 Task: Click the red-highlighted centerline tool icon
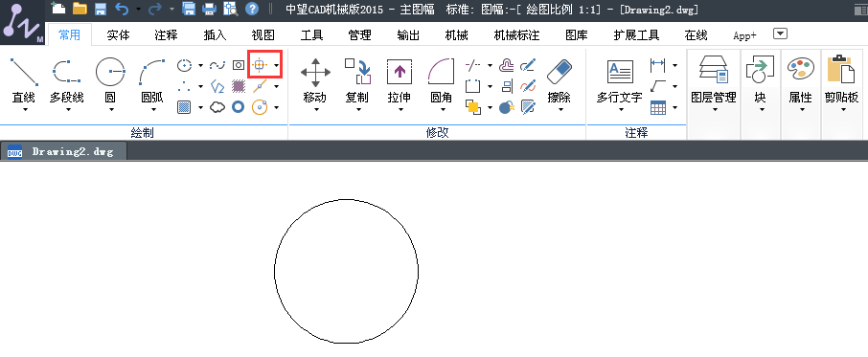[259, 65]
